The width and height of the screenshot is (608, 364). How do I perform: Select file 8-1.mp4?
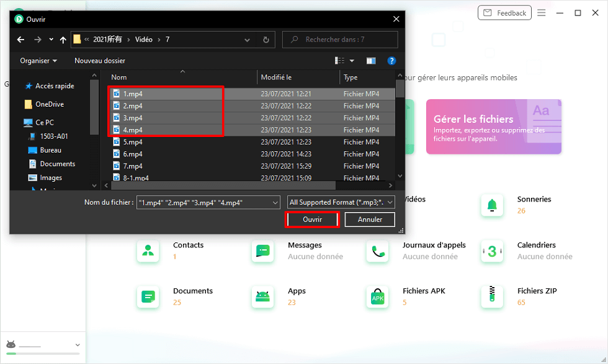[136, 177]
